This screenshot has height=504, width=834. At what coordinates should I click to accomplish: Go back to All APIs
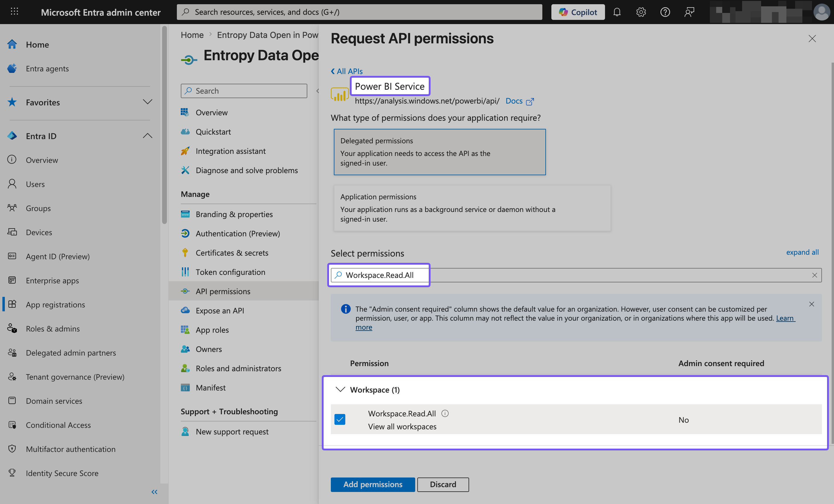click(x=346, y=71)
